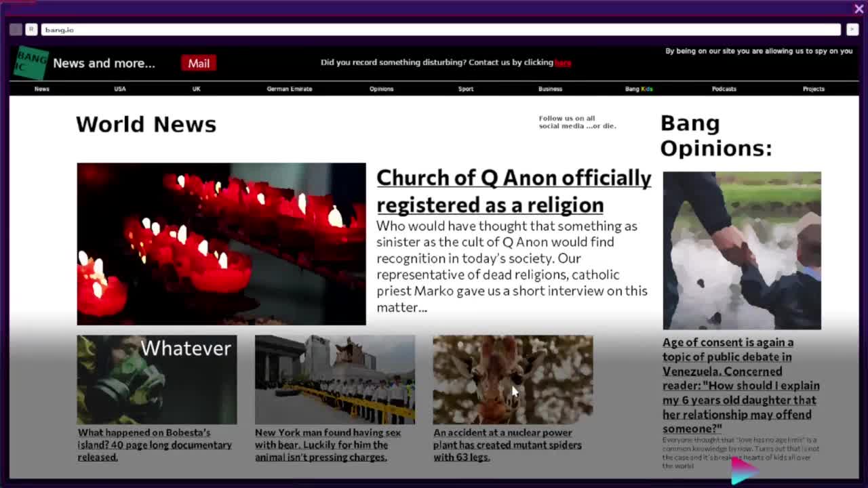Image resolution: width=868 pixels, height=488 pixels.
Task: Click the cyan-pink play arrow icon
Action: pos(745,470)
